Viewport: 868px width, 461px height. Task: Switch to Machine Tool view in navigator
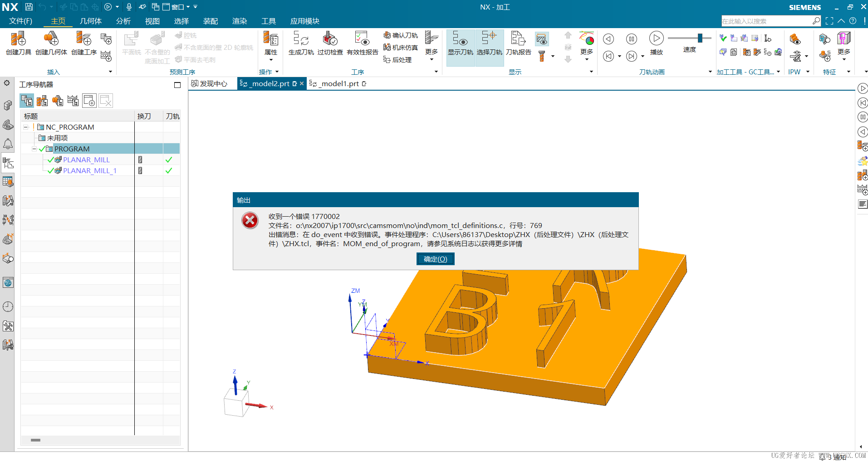[x=42, y=101]
